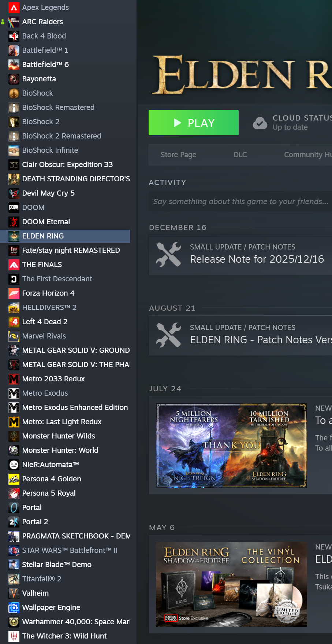The height and width of the screenshot is (644, 332).
Task: Open ELDEN RING Patch Notes update
Action: click(x=240, y=335)
